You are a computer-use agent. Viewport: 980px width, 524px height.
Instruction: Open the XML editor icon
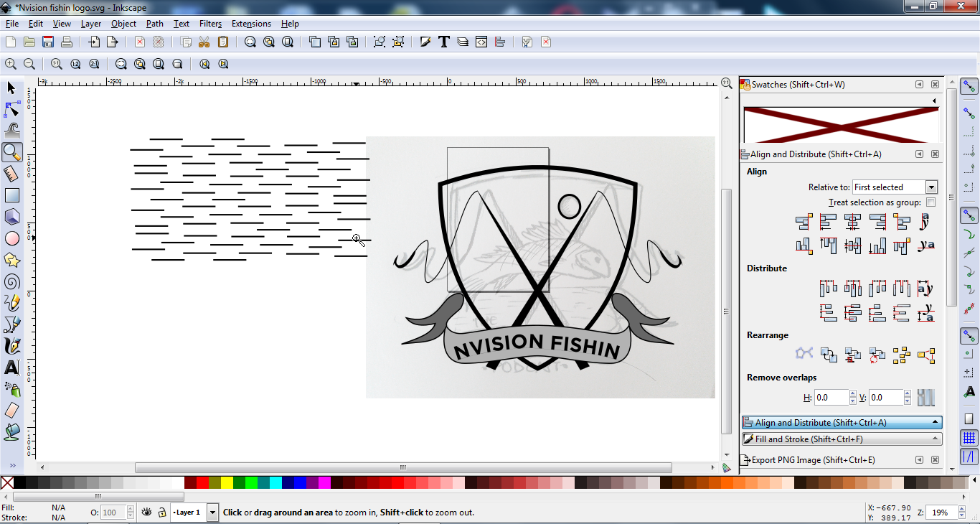[x=481, y=42]
